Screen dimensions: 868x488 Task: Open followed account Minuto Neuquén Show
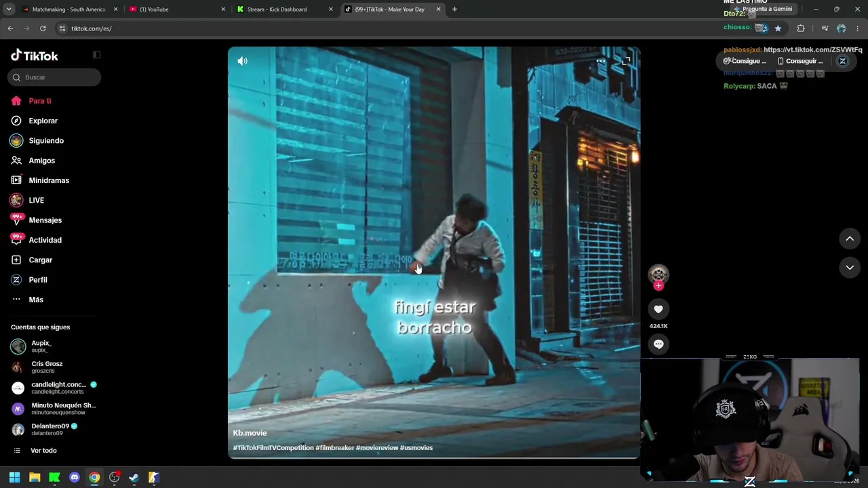click(x=54, y=409)
